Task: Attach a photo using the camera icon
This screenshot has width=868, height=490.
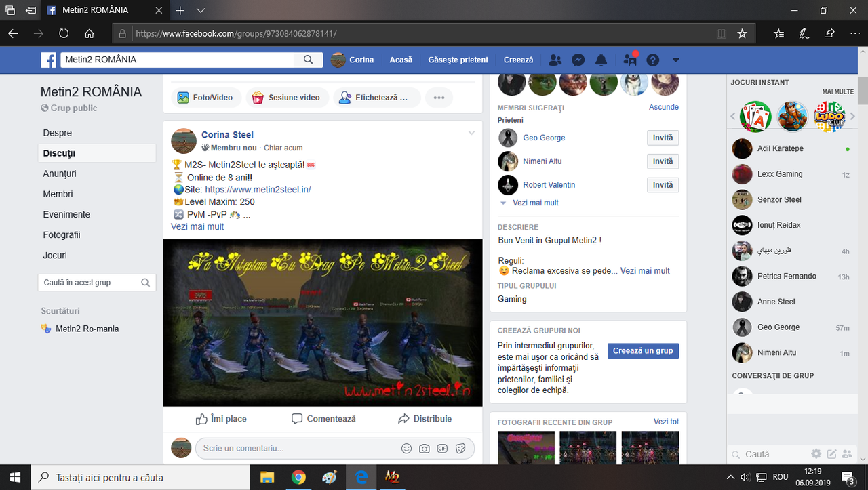Action: tap(425, 448)
